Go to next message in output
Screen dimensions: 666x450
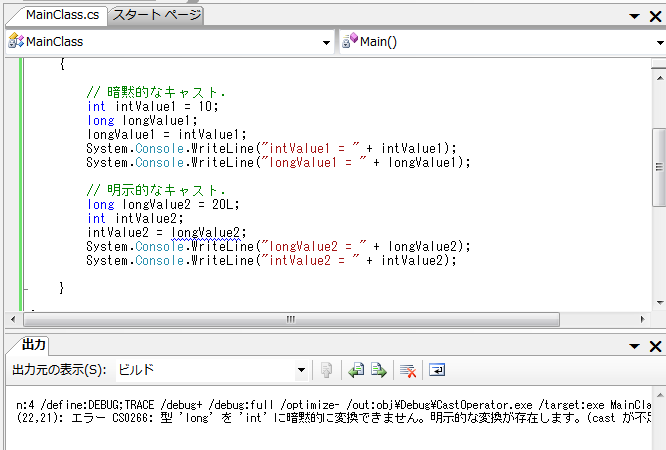378,370
